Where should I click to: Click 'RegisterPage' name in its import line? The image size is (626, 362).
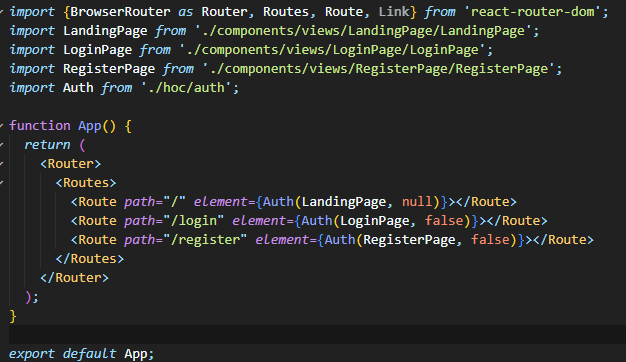(109, 69)
